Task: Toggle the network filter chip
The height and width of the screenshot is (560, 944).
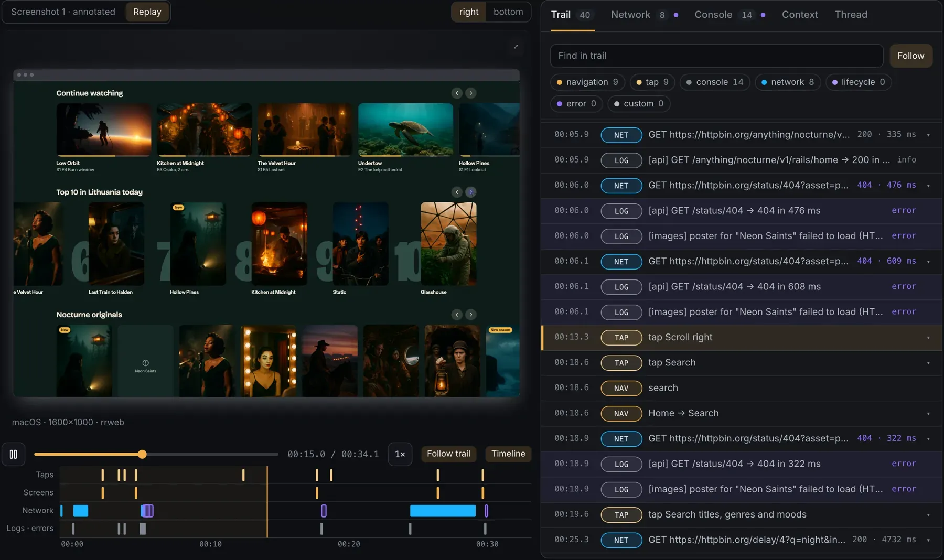Action: pos(788,82)
